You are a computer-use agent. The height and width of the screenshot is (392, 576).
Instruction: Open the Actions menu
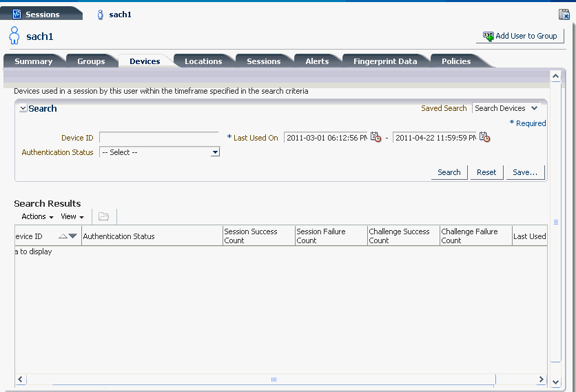37,216
